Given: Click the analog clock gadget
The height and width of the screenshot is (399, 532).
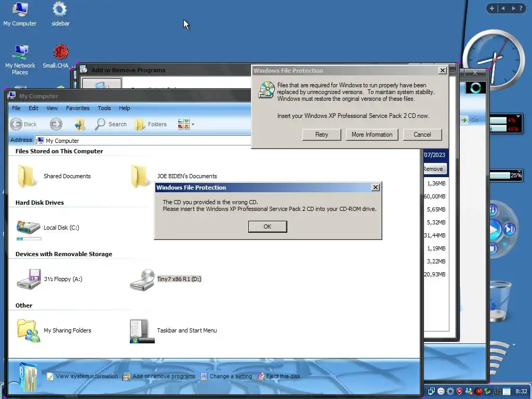Looking at the screenshot, I should tap(494, 60).
